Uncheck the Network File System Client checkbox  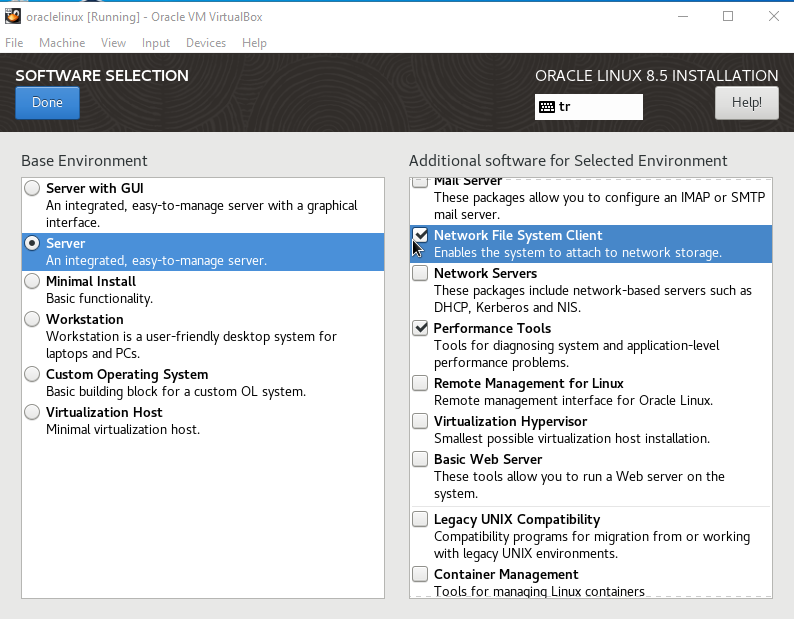click(x=420, y=236)
